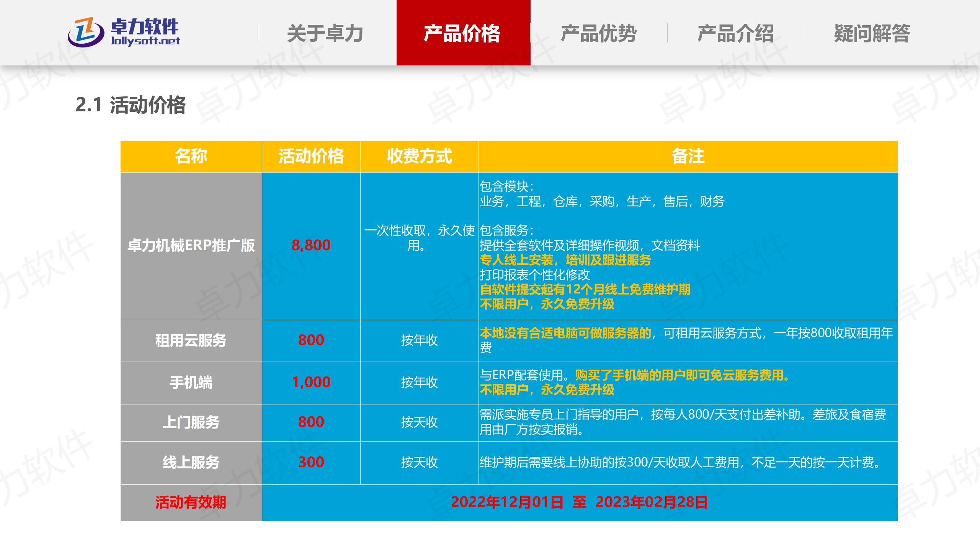
Task: Select the 卓力机械ERP推广版 cell
Action: (x=191, y=246)
